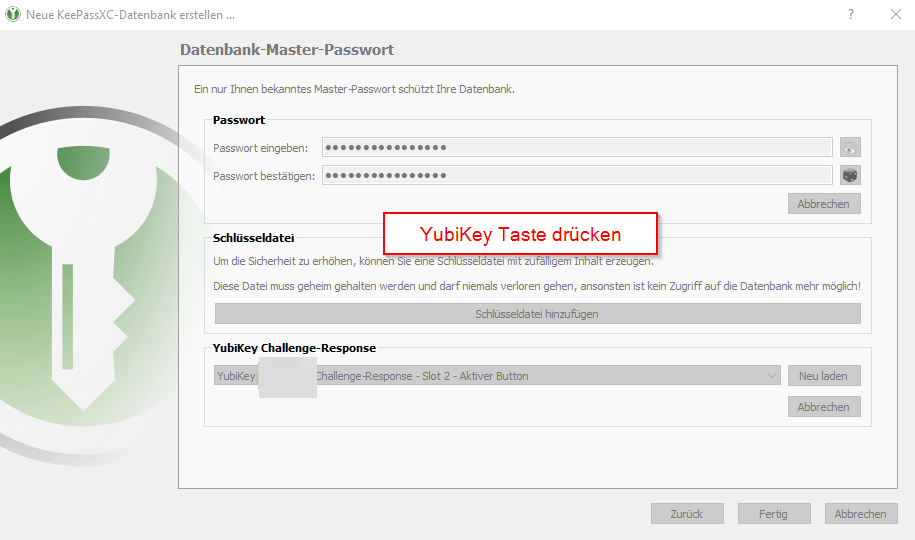
Task: Cancel the wizard with the bottom Abbrechen button
Action: [x=860, y=514]
